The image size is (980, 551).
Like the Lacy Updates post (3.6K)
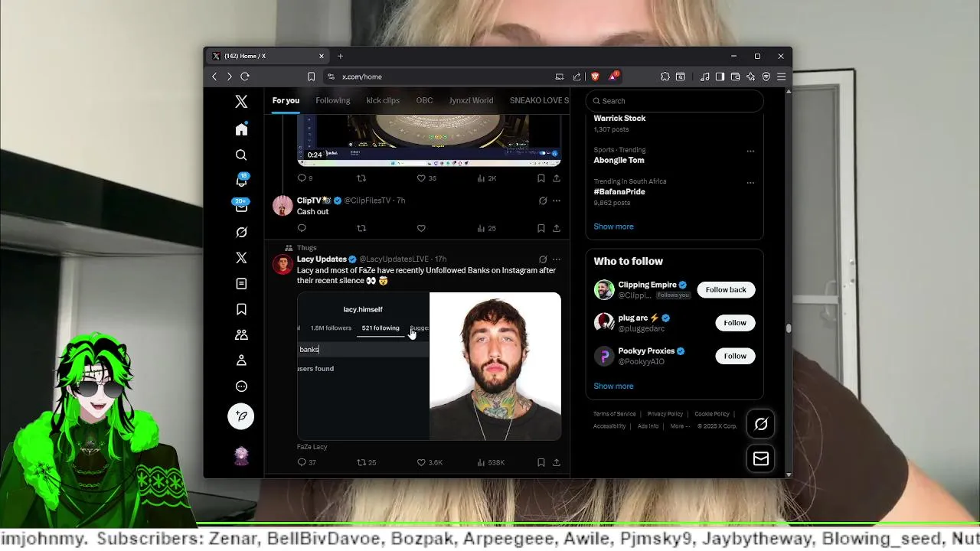click(x=430, y=462)
